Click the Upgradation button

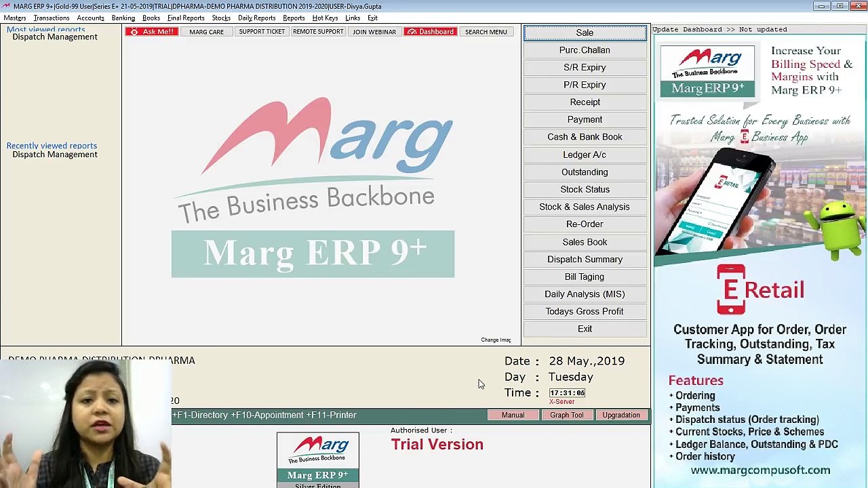(621, 415)
